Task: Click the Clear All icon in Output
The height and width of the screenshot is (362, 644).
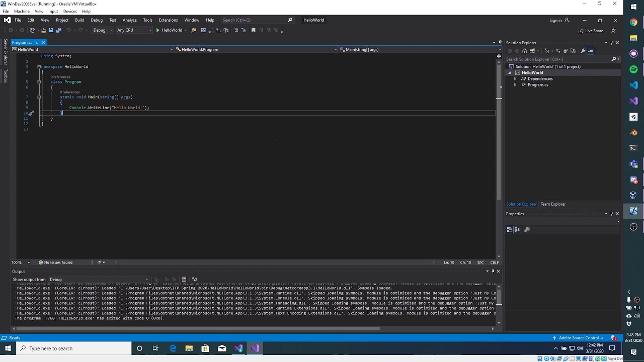Action: tap(184, 280)
